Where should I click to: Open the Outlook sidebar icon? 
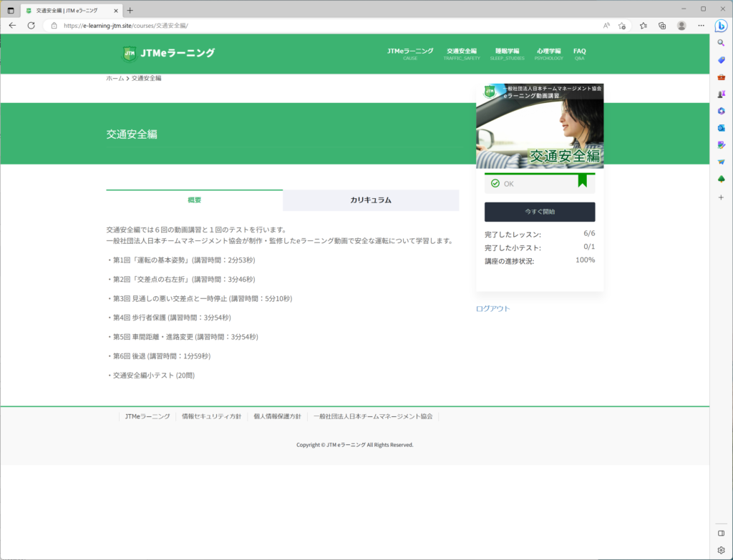[x=721, y=127]
